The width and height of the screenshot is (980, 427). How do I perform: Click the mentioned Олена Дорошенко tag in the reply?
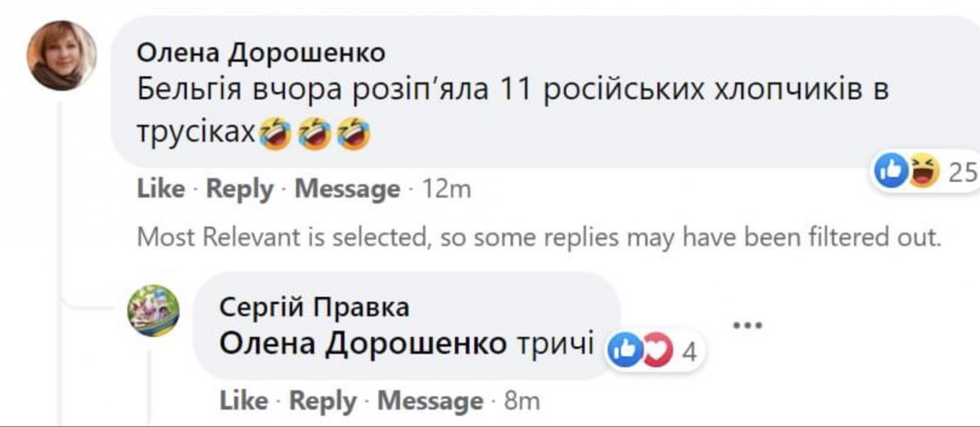click(x=363, y=344)
